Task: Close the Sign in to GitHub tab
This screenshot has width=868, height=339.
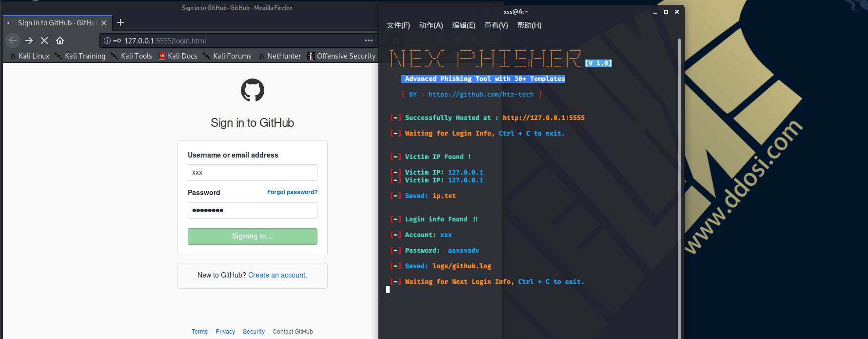Action: (104, 23)
